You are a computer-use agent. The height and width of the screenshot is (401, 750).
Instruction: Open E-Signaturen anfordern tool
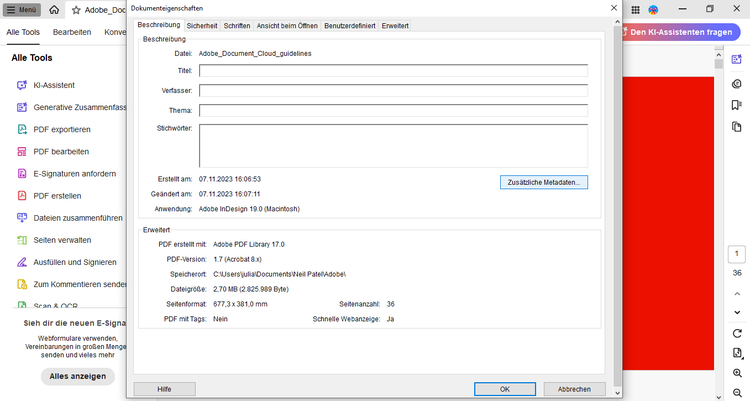[x=66, y=174]
